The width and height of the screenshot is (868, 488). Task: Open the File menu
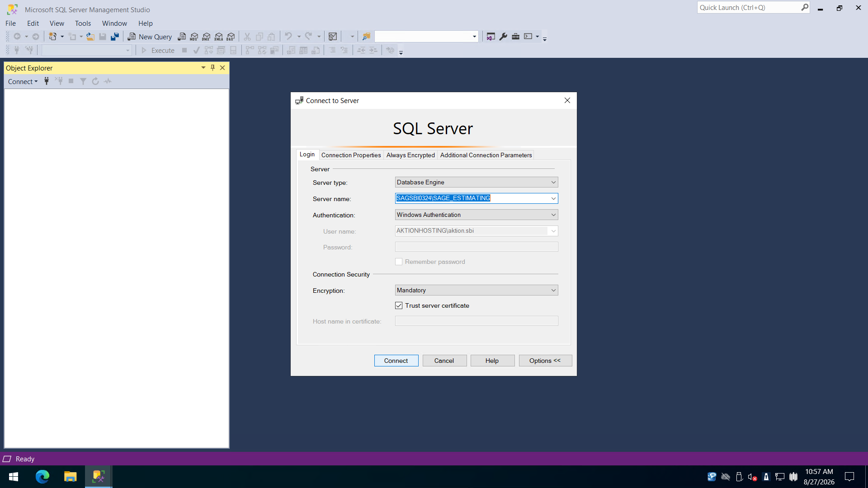click(x=10, y=23)
